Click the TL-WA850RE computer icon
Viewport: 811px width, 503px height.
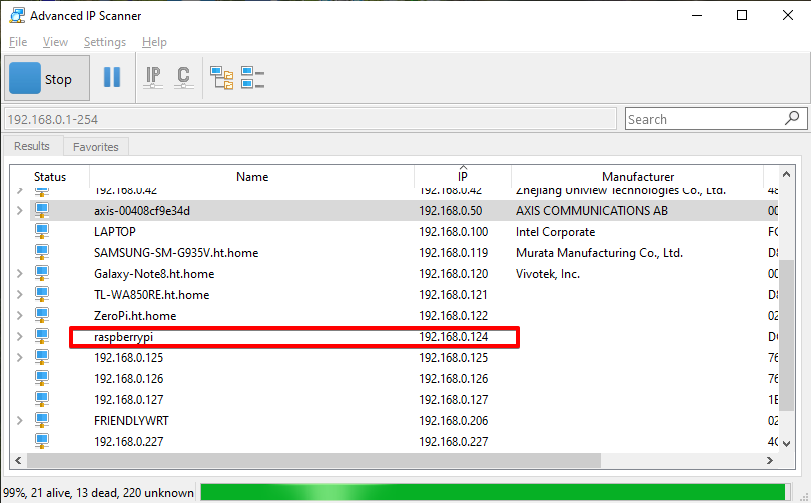point(42,295)
